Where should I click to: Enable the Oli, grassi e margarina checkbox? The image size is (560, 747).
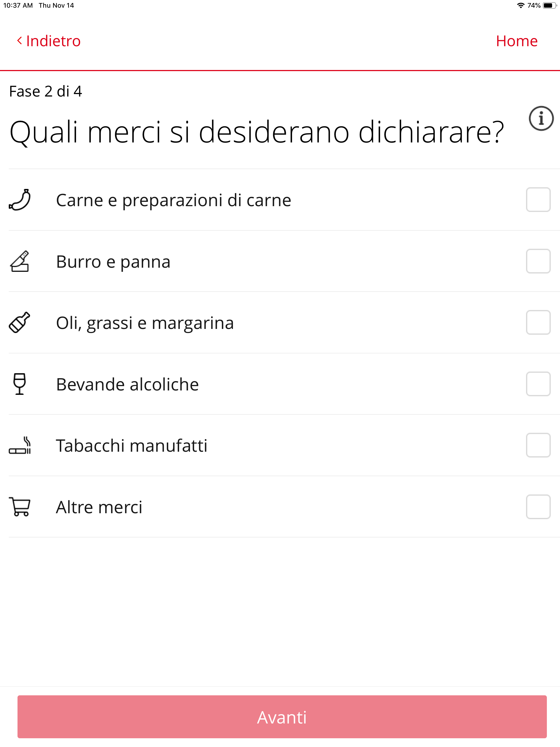pyautogui.click(x=538, y=323)
